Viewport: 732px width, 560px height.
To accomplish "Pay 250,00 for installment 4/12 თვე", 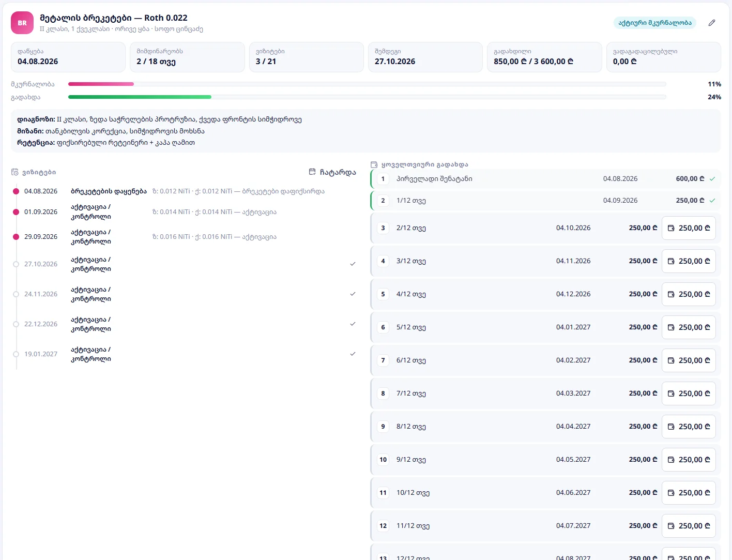I will (689, 294).
